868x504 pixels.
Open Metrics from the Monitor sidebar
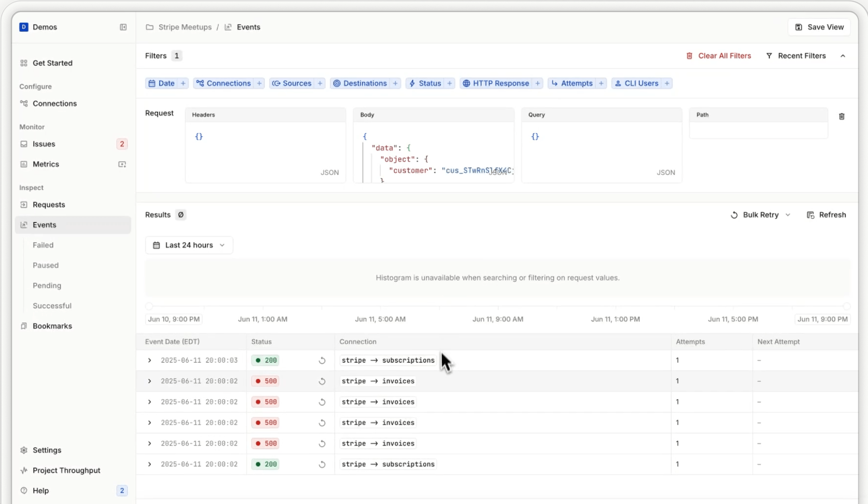click(46, 164)
